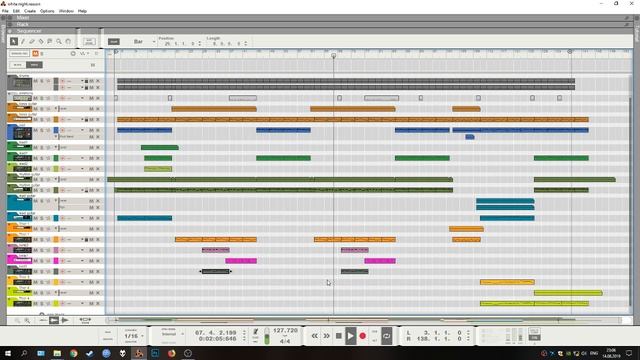The image size is (640, 360).
Task: Open lane dropdown on light-green track
Action: [x=82, y=169]
